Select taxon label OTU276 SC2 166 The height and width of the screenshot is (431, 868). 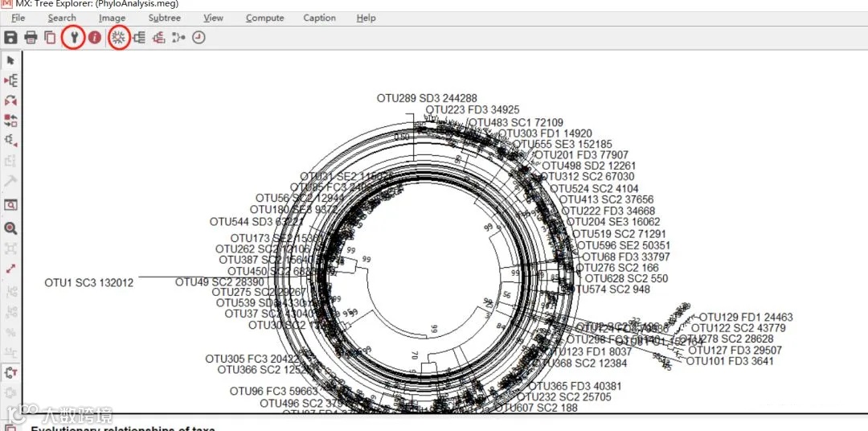[x=617, y=268]
